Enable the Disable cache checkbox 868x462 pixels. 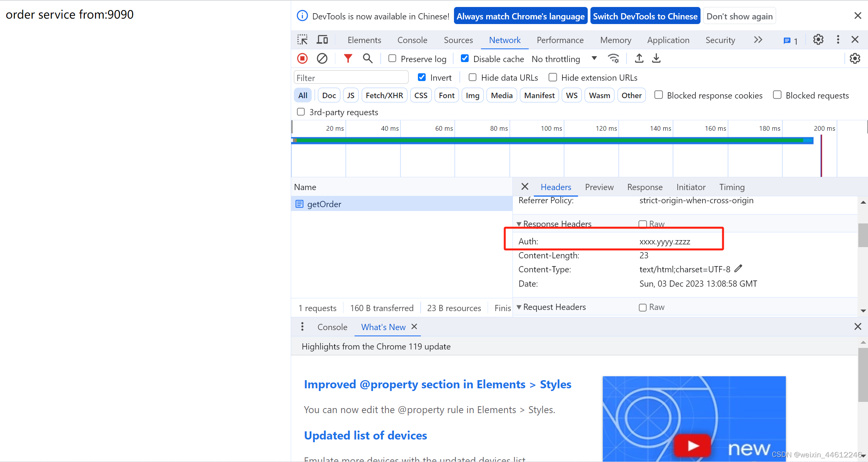point(465,59)
